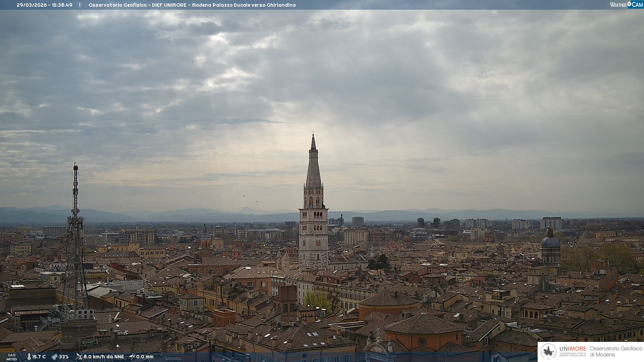Click the UNIMORE round seal emblem
644x362 pixels.
click(x=548, y=352)
